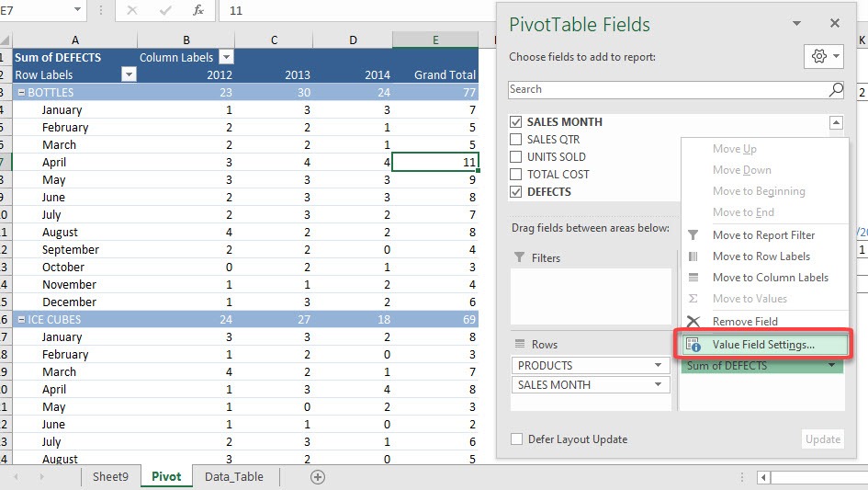Open the PivotTable Fields tools gear menu
868x490 pixels.
pyautogui.click(x=824, y=57)
